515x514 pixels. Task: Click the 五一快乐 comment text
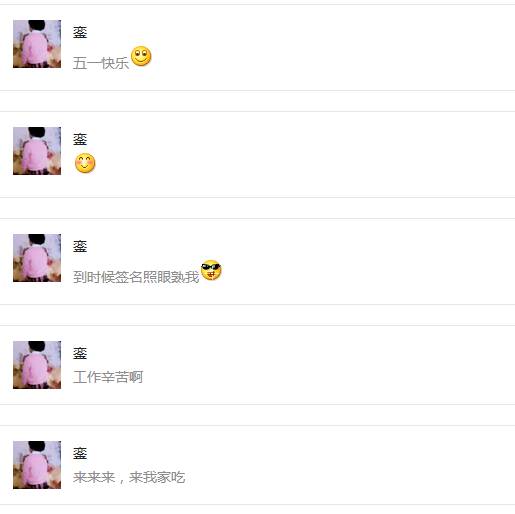click(x=101, y=63)
